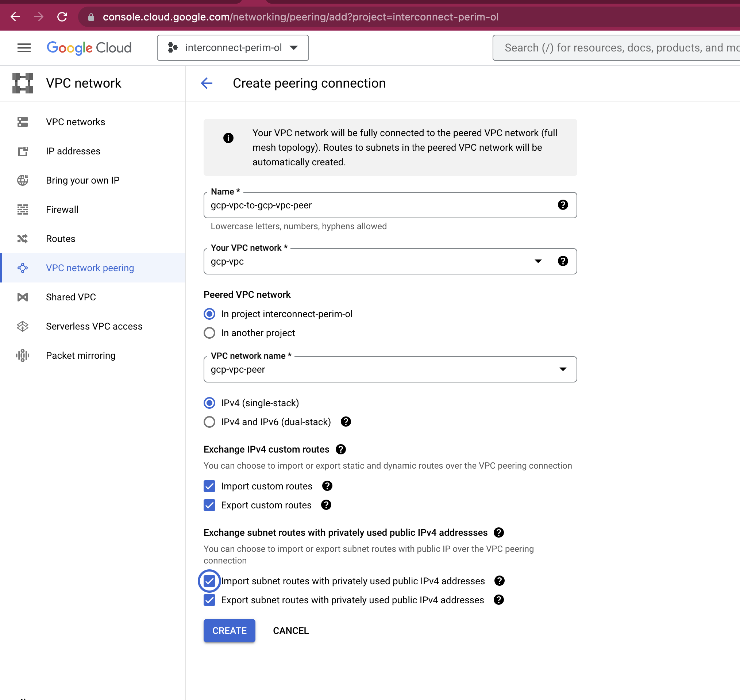Image resolution: width=740 pixels, height=700 pixels.
Task: Open the Packet mirroring icon
Action: coord(23,355)
